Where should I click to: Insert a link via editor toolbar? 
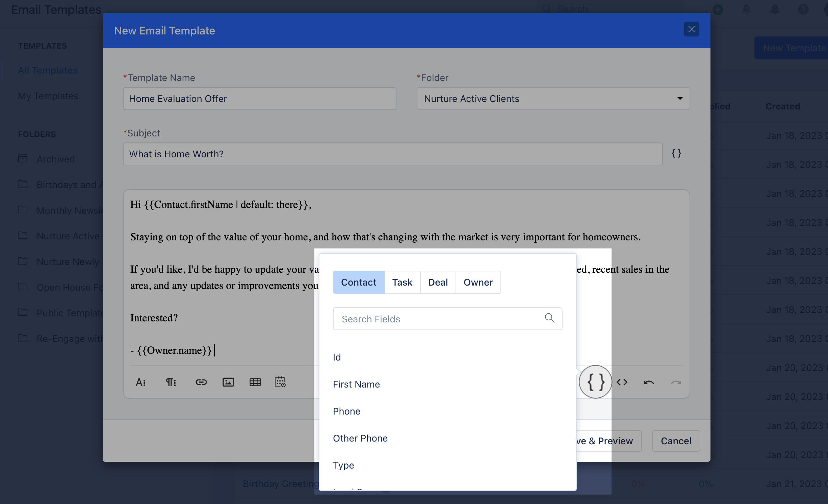201,382
